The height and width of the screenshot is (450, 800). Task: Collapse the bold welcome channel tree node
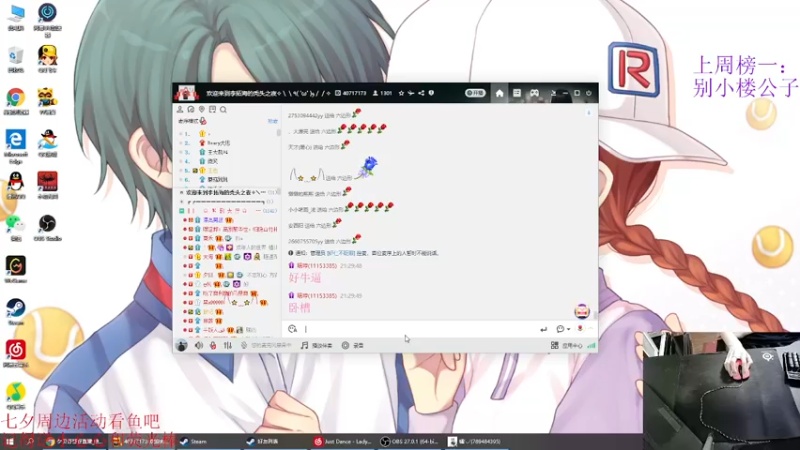[181, 193]
